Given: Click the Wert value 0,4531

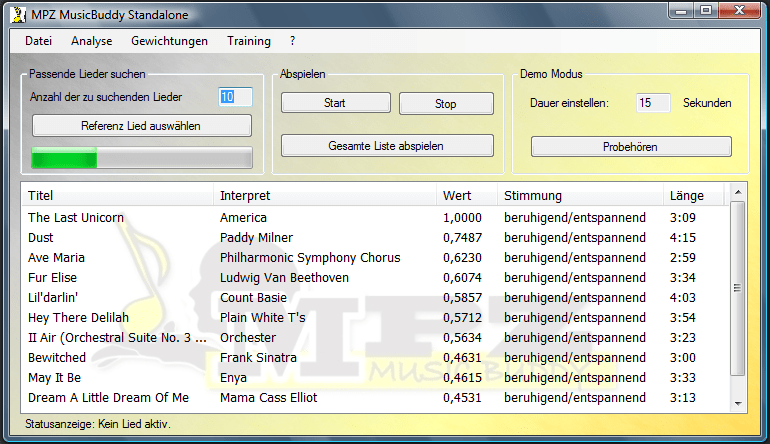Looking at the screenshot, I should [463, 398].
